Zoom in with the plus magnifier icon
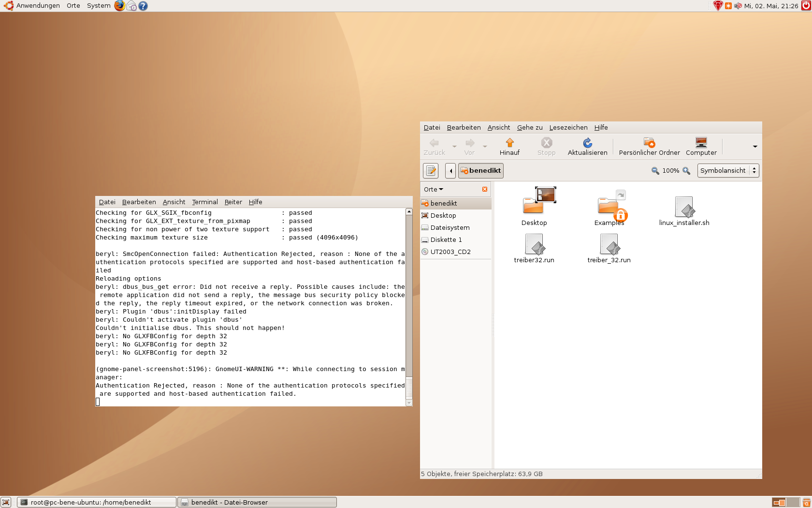This screenshot has width=812, height=508. (x=686, y=171)
